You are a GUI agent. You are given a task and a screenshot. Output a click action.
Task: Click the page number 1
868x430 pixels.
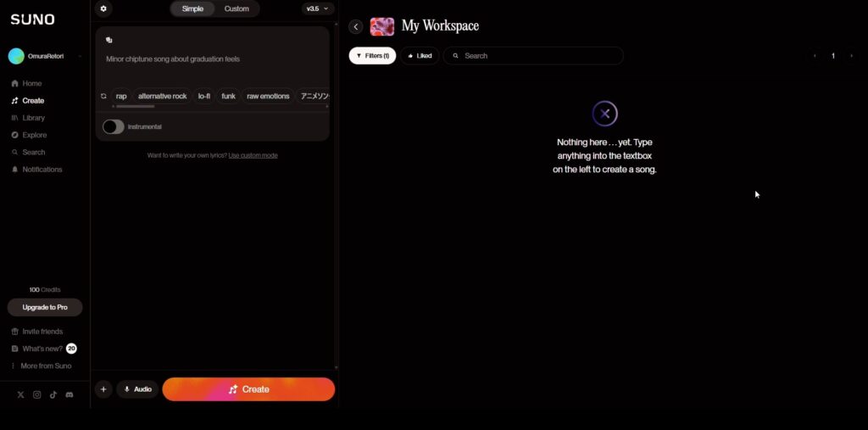click(833, 56)
